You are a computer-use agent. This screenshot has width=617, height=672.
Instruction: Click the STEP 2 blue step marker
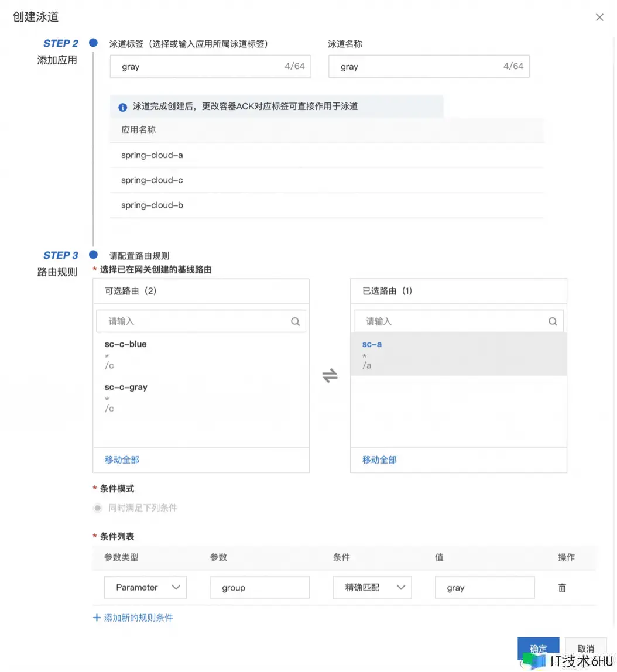[x=93, y=43]
